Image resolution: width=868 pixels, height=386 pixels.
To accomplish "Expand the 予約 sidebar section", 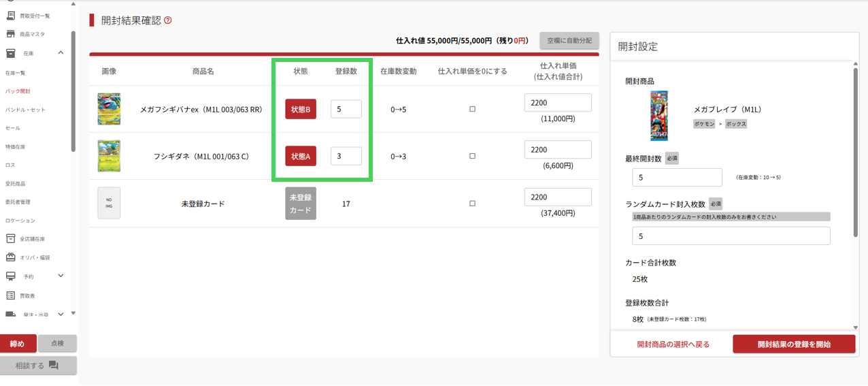I will [61, 276].
